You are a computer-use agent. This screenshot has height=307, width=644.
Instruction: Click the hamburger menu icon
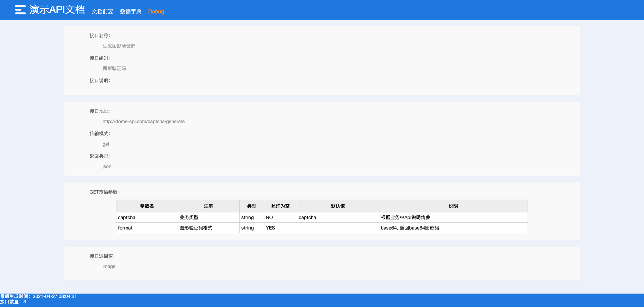[20, 10]
